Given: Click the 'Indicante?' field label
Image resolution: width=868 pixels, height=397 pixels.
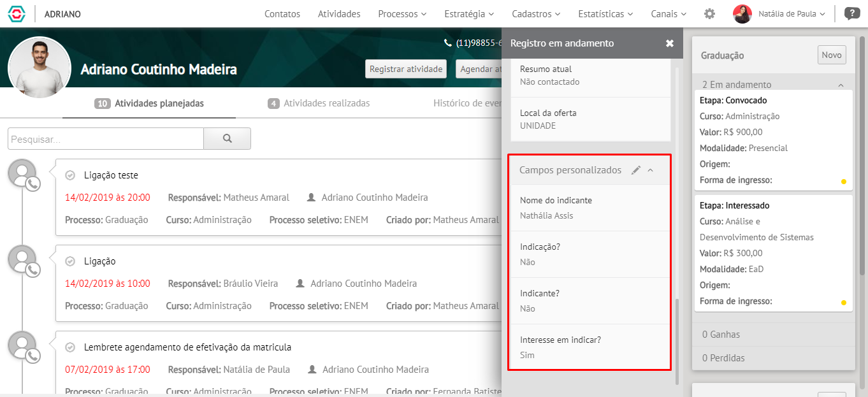Looking at the screenshot, I should [539, 293].
